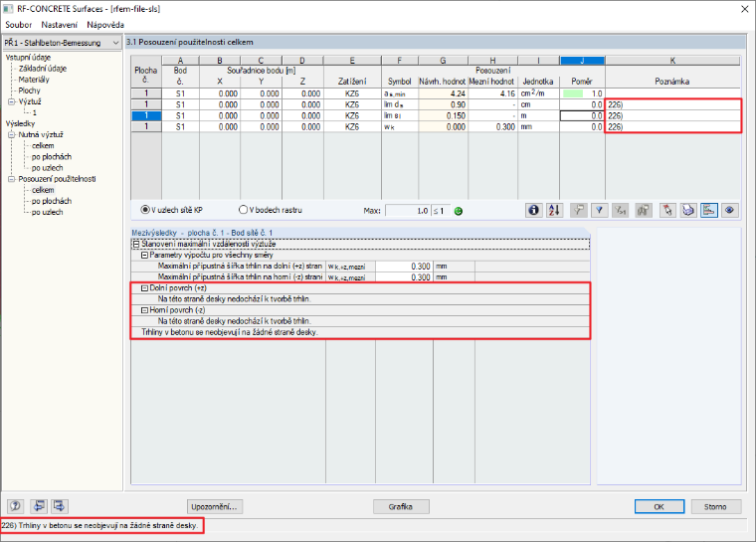Open the Soubor menu
Viewport: 756px width, 542px height.
coord(18,25)
